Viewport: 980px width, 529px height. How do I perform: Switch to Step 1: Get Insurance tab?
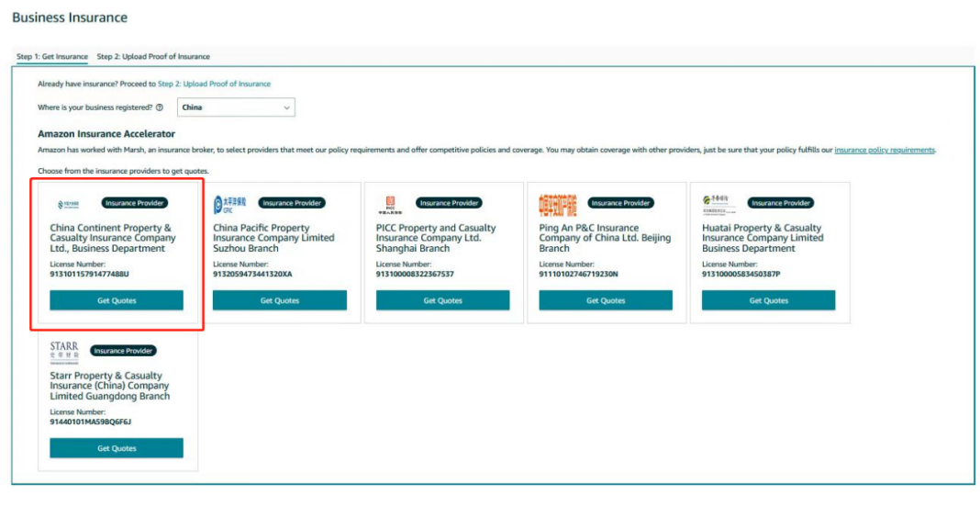(52, 56)
